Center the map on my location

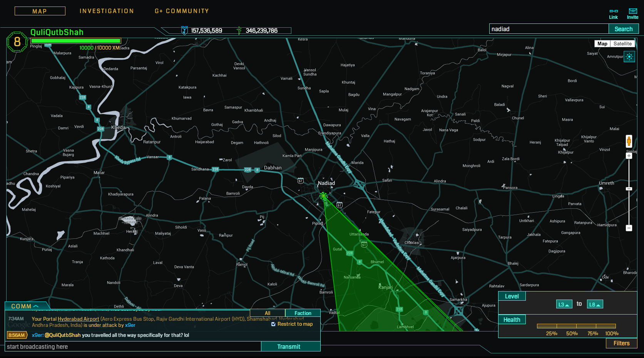point(629,57)
